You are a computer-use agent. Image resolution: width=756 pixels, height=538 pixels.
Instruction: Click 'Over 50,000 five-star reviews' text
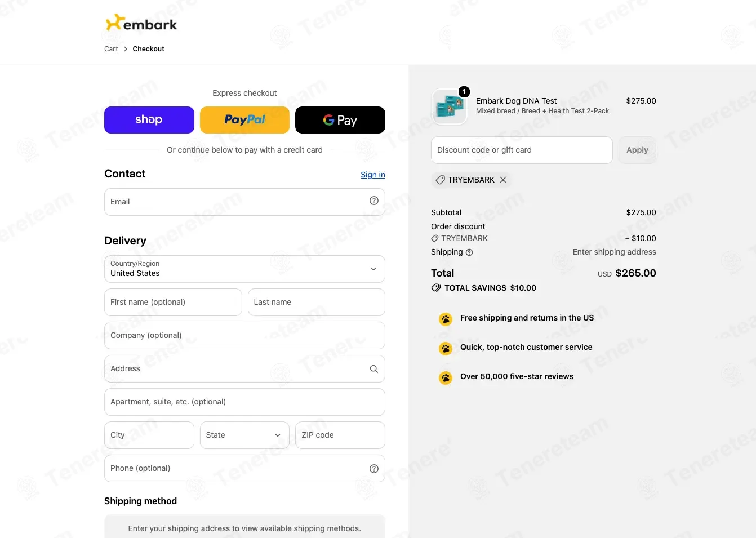point(517,376)
